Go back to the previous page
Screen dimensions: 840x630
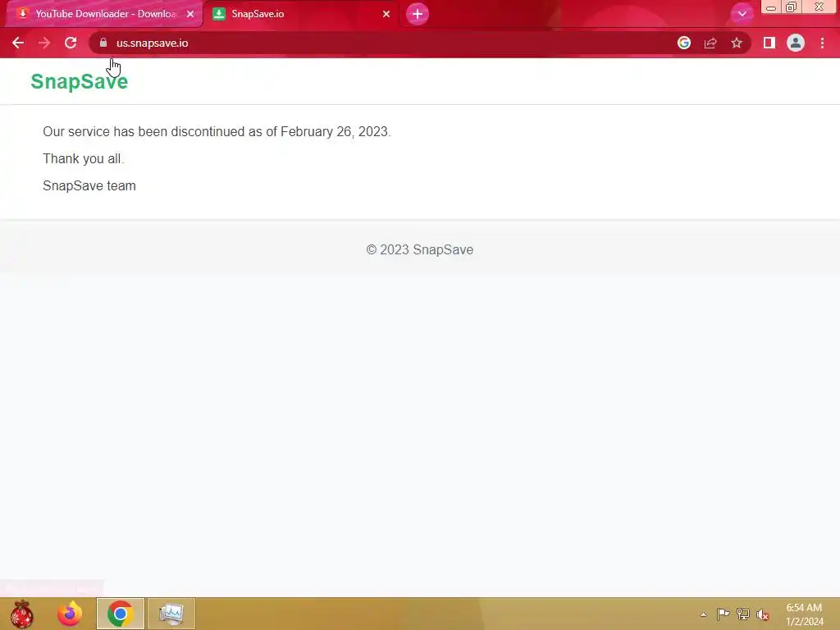tap(18, 43)
